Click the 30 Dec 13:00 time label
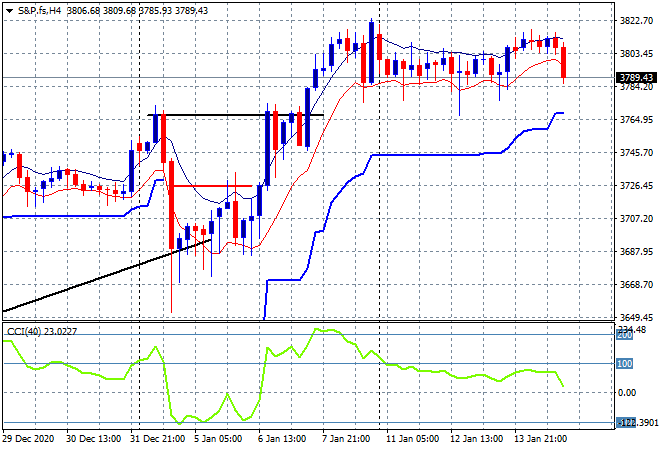 (x=93, y=439)
